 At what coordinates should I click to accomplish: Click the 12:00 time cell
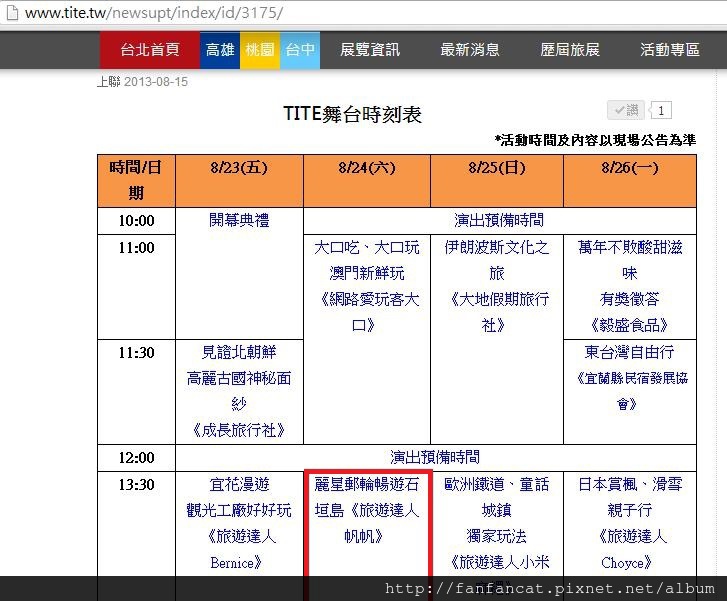[x=136, y=458]
